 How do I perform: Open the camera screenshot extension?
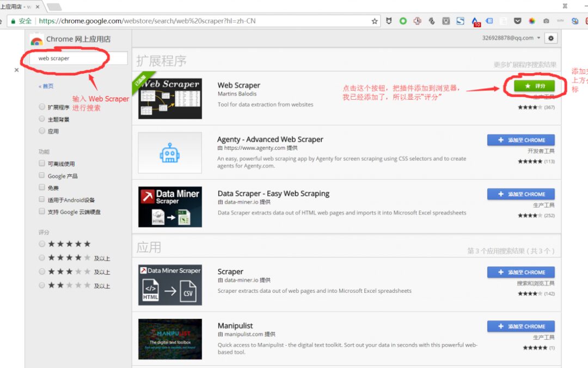click(546, 21)
